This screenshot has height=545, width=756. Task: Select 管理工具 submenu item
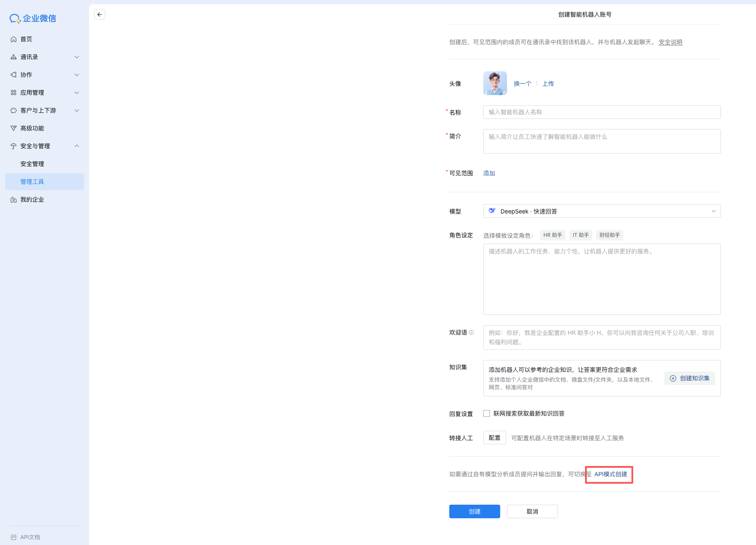click(x=32, y=182)
